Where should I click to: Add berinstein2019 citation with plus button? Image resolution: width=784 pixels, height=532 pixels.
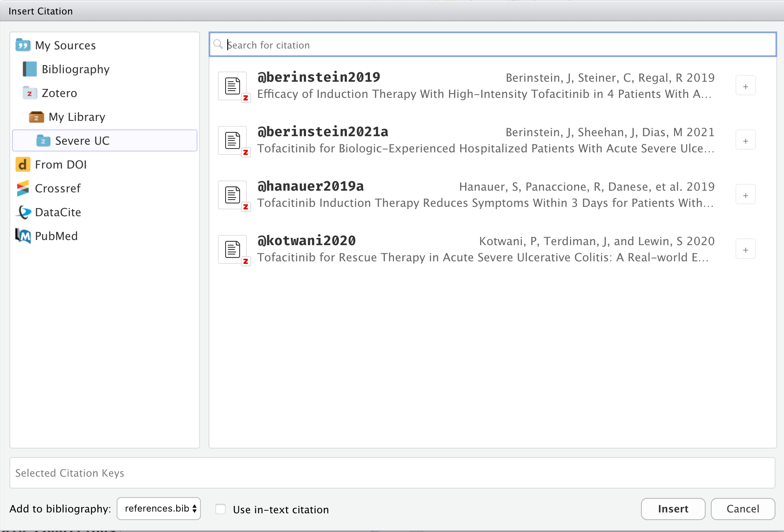tap(745, 85)
